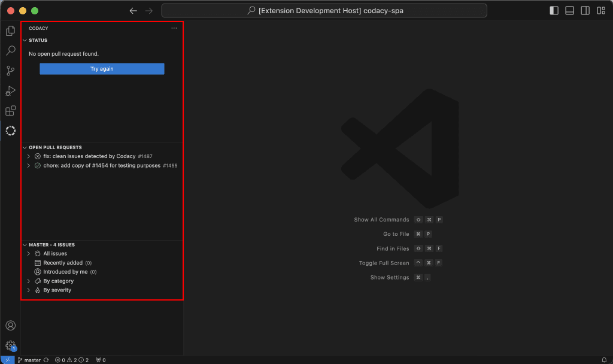Select the Codacy activity bar icon

[x=10, y=131]
